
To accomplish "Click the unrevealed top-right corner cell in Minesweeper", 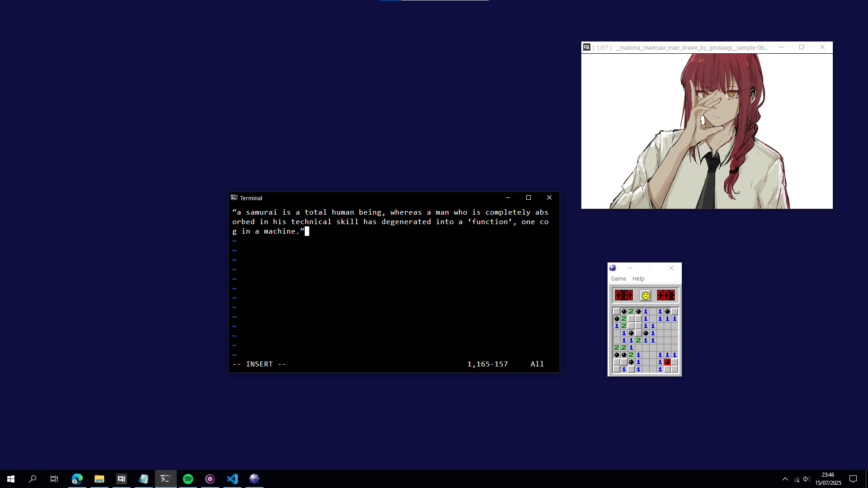I will click(675, 311).
